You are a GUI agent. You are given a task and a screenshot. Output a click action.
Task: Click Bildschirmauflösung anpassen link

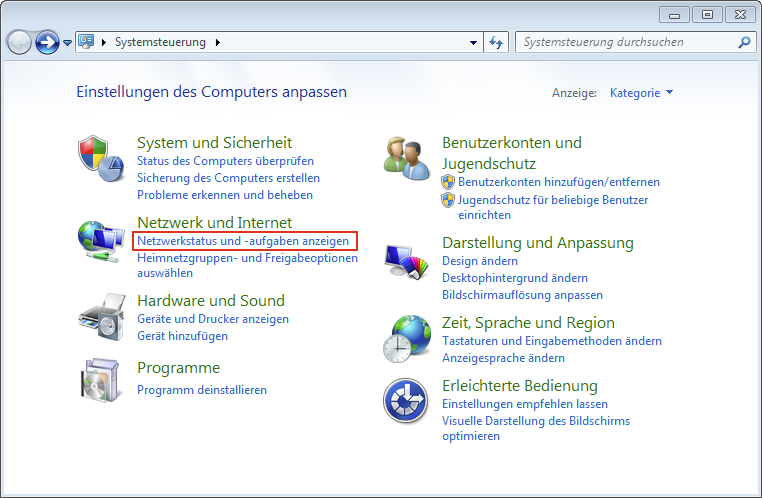pos(522,295)
